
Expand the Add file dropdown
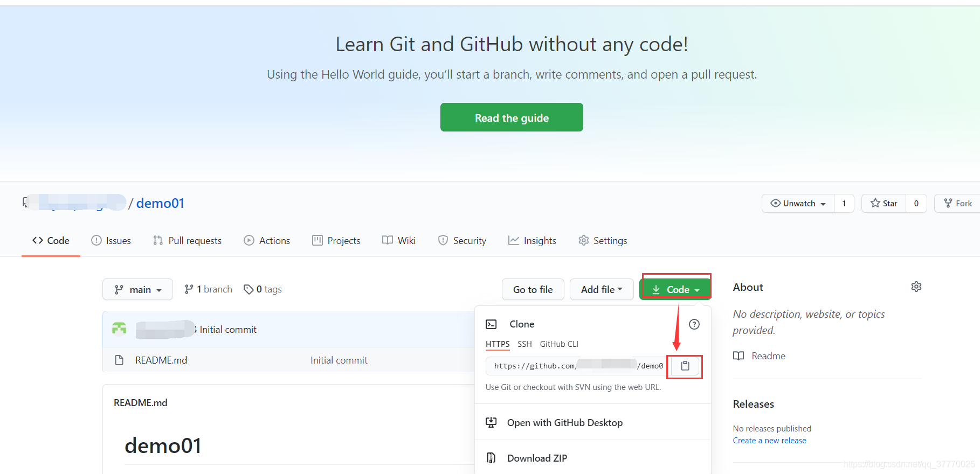click(x=602, y=289)
